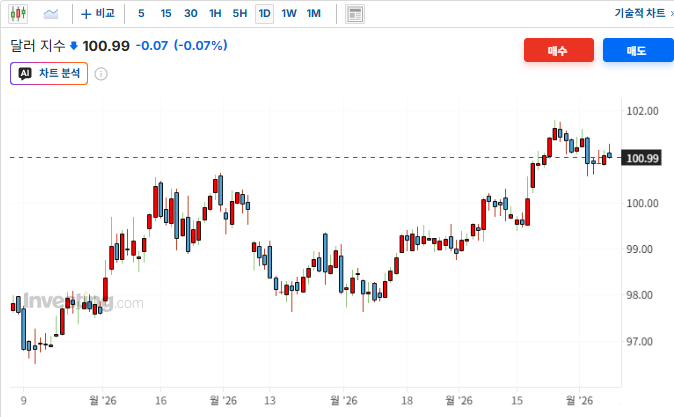
Task: Click the date label 18 on time axis
Action: (407, 401)
